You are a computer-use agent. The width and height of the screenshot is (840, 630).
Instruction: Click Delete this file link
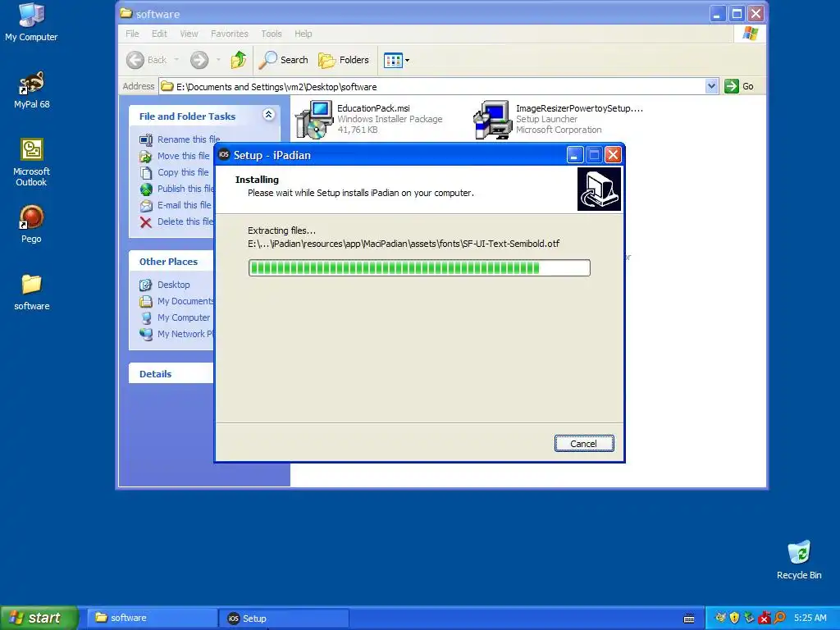click(x=185, y=221)
